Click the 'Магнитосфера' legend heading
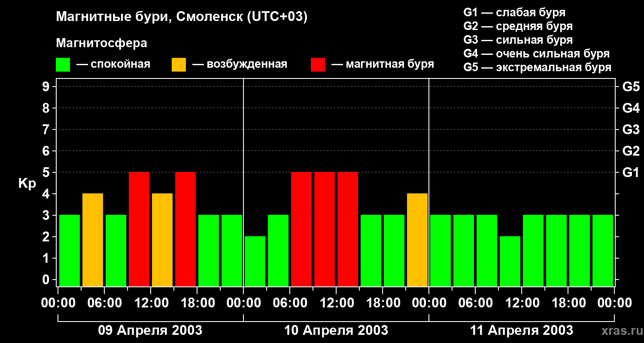This screenshot has width=644, height=343. 101,43
